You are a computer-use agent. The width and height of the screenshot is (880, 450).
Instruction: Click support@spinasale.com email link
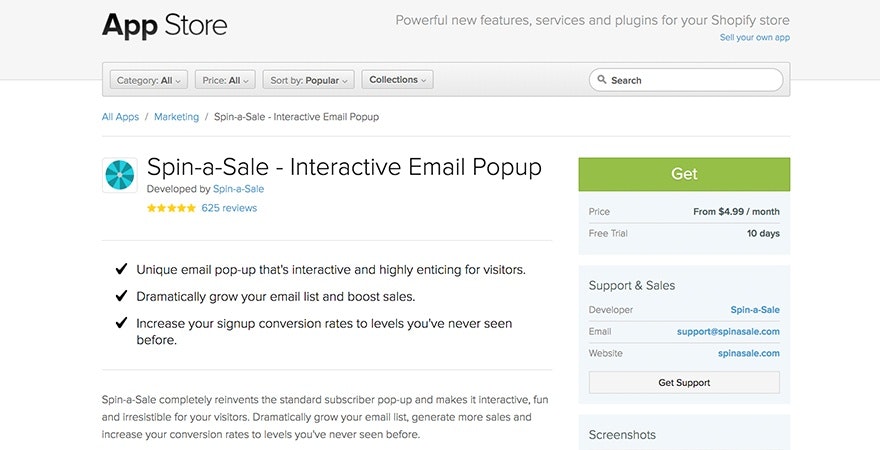[x=728, y=331]
